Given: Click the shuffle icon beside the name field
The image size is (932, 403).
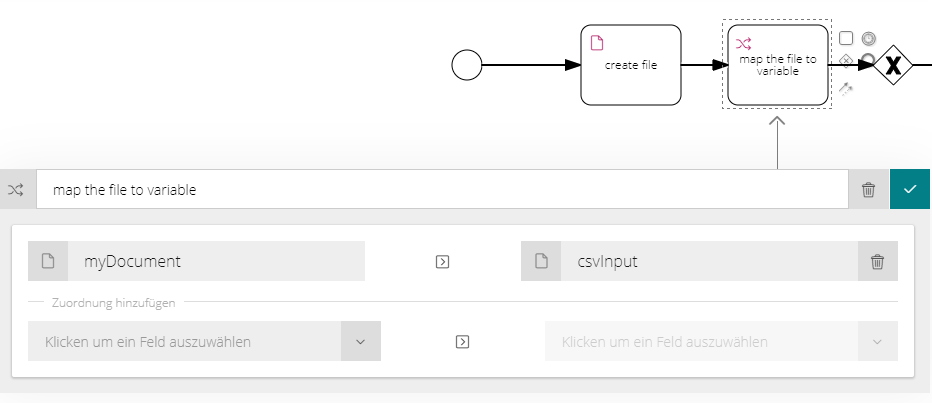Looking at the screenshot, I should pyautogui.click(x=15, y=190).
